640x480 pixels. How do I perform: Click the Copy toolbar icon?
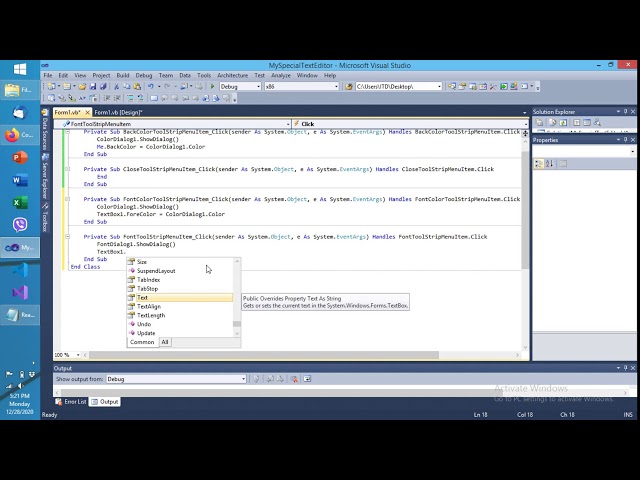click(127, 87)
